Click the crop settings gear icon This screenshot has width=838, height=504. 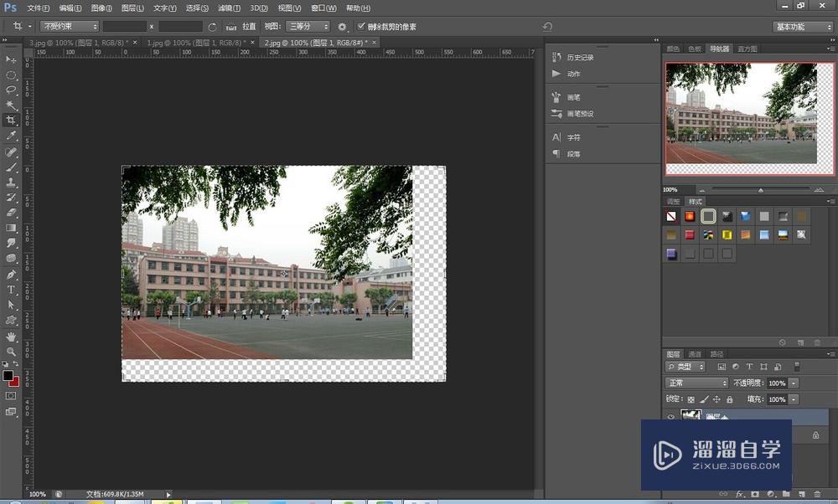[342, 27]
